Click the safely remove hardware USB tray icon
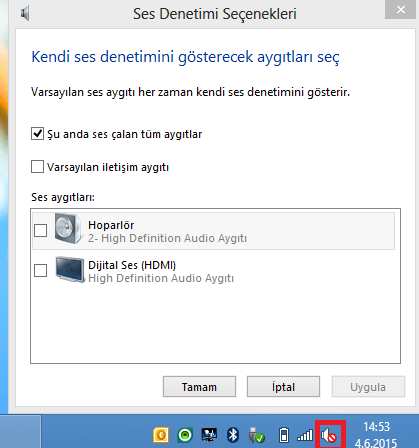 257,435
